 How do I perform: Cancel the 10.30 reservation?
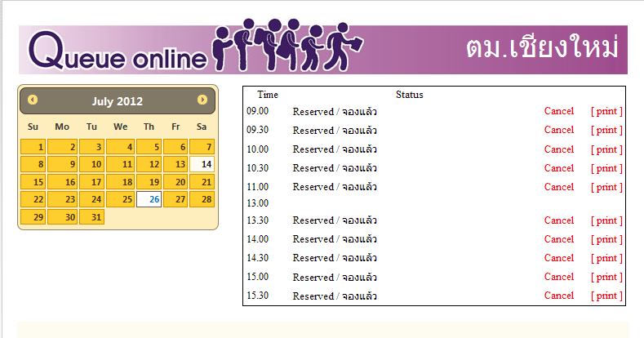(559, 168)
